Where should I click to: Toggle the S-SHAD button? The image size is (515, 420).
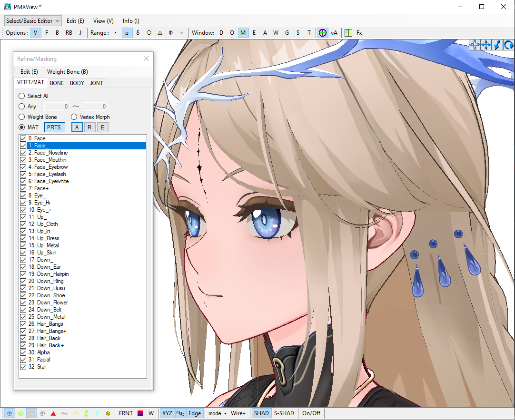(284, 413)
